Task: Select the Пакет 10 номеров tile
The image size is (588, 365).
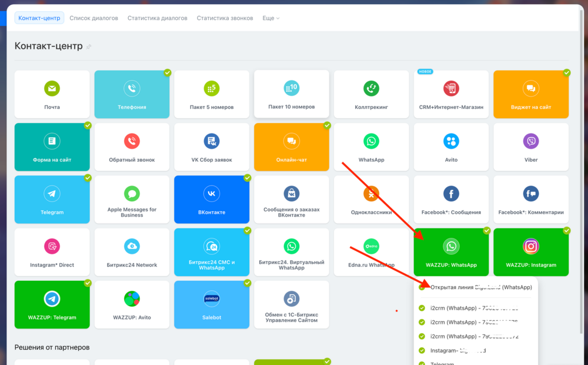Action: (292, 94)
